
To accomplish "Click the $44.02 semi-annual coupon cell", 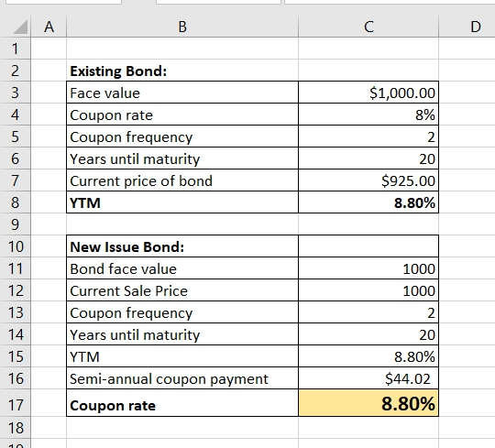I will pyautogui.click(x=368, y=378).
